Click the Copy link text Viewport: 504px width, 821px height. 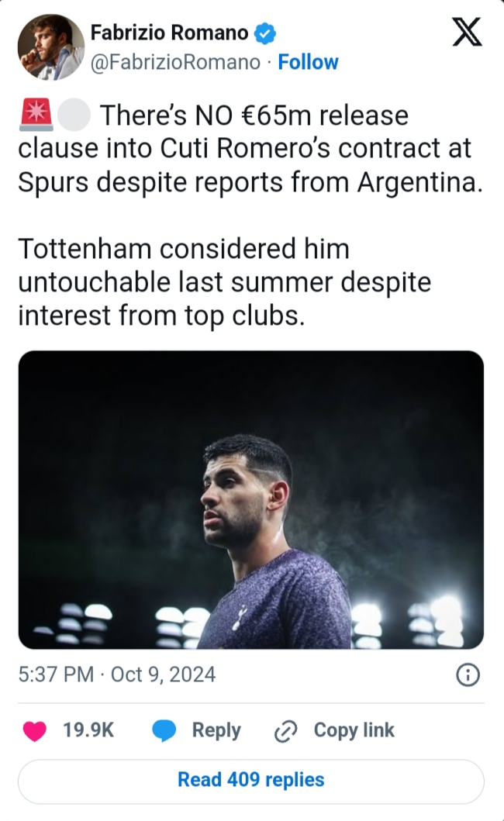click(x=354, y=730)
